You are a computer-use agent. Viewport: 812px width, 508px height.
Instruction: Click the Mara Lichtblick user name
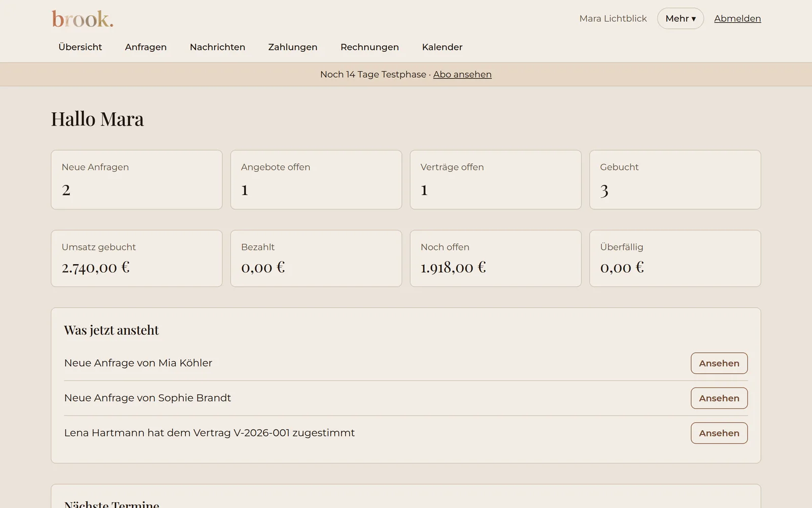tap(613, 18)
